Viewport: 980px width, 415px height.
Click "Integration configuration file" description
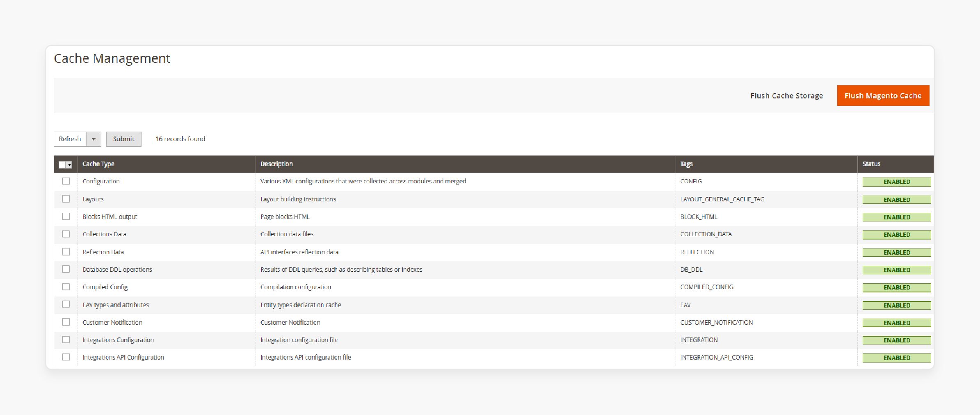click(299, 340)
